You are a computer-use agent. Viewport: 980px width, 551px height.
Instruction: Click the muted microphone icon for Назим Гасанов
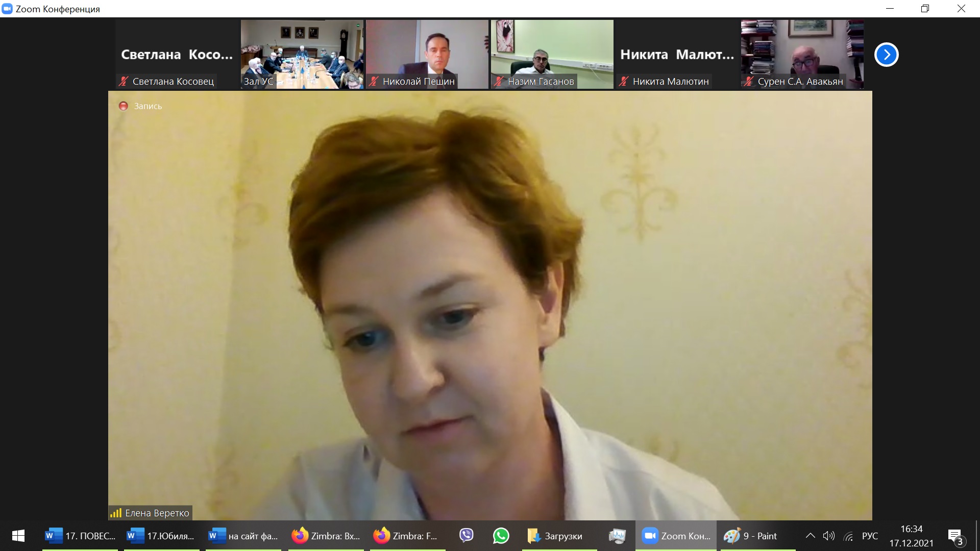(x=499, y=81)
